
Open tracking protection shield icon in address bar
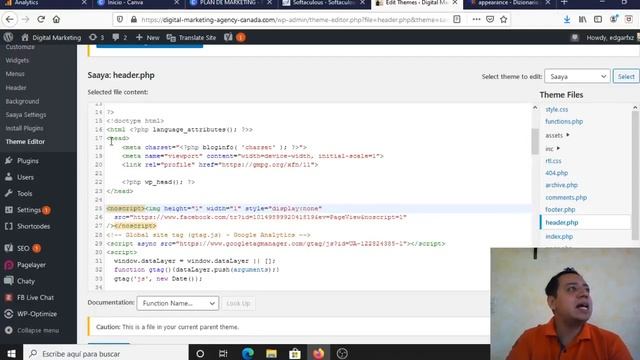point(120,19)
